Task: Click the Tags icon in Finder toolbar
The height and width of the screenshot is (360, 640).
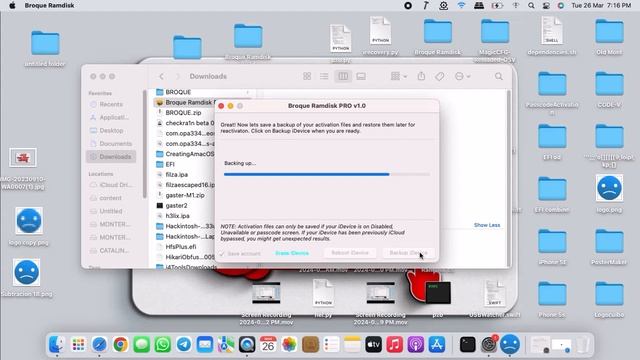Action: pyautogui.click(x=440, y=76)
